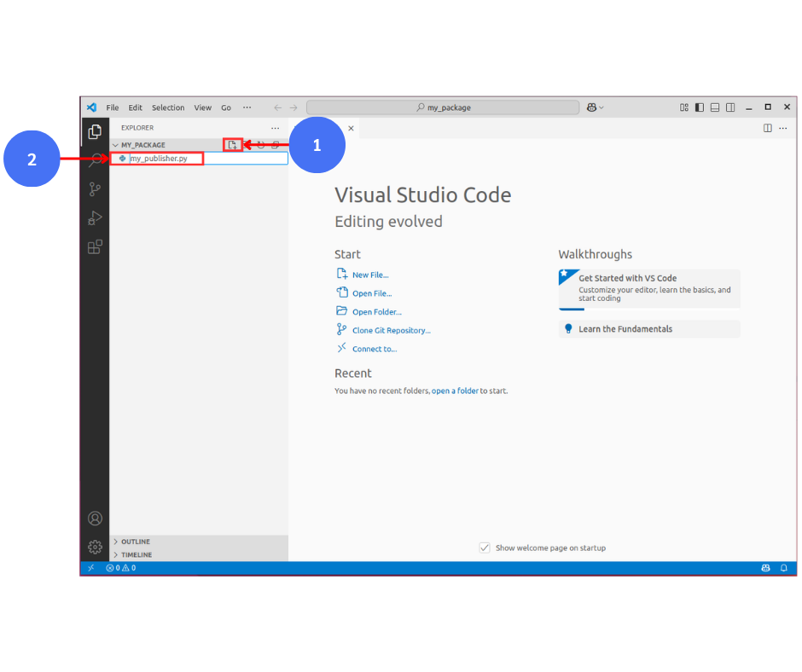Screen dimensions: 802x672
Task: Open the Manage gear icon
Action: (x=95, y=547)
